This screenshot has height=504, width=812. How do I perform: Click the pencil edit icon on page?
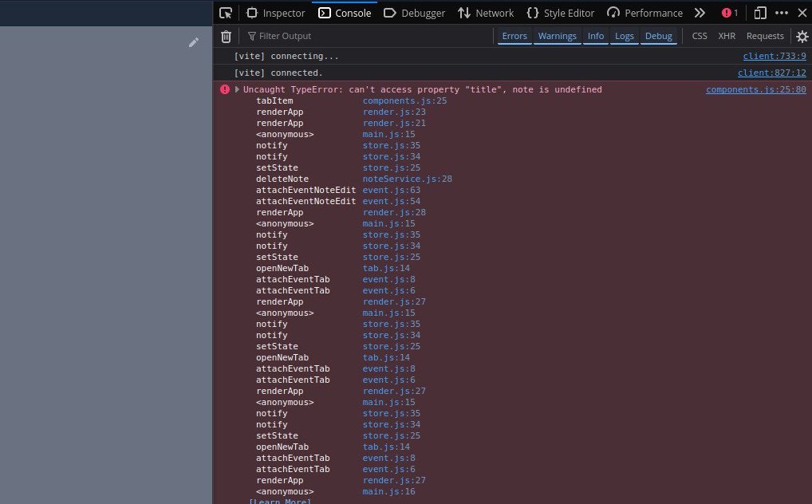pos(194,42)
